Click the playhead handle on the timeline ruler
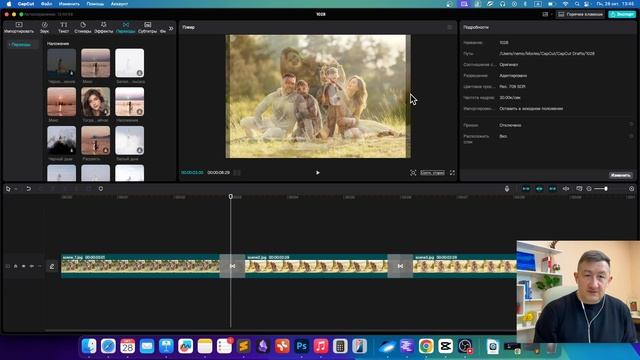This screenshot has width=640, height=360. click(231, 197)
